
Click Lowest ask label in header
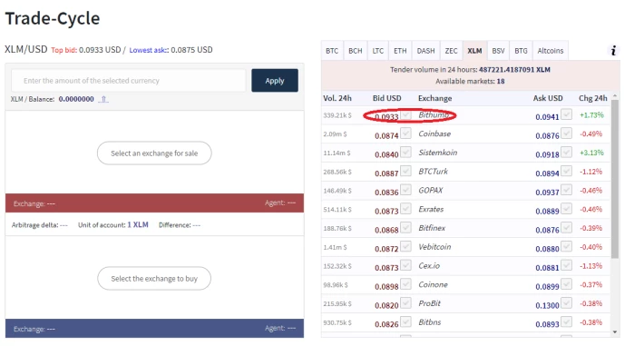[x=149, y=50]
